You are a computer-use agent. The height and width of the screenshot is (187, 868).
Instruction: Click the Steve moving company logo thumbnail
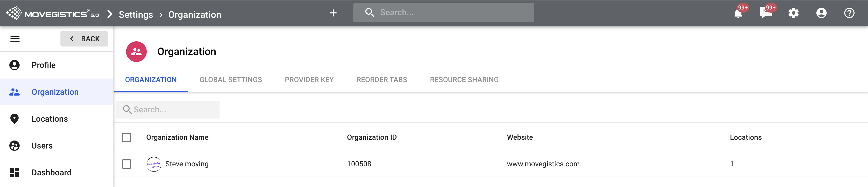pyautogui.click(x=154, y=165)
